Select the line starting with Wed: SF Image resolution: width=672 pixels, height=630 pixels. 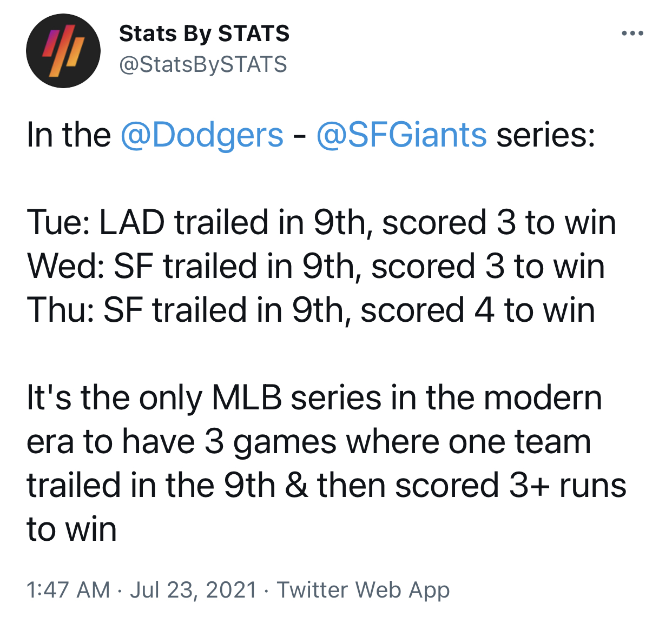click(x=316, y=266)
